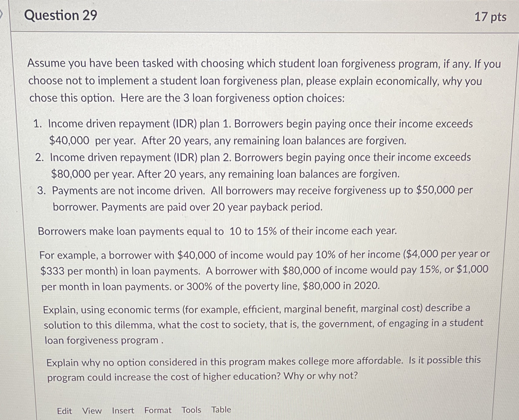Open Insert menu to add an image

click(123, 410)
